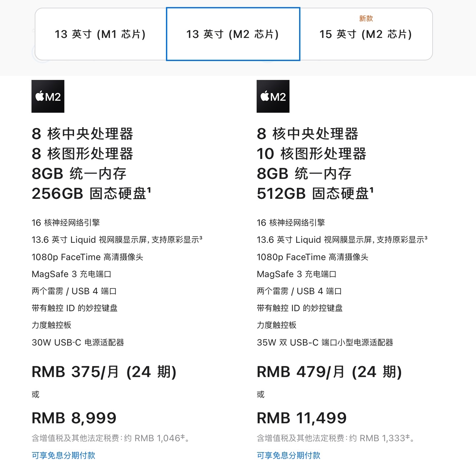This screenshot has width=476, height=465.
Task: Open the 15 英寸 (M2 芯片) tab
Action: (366, 34)
